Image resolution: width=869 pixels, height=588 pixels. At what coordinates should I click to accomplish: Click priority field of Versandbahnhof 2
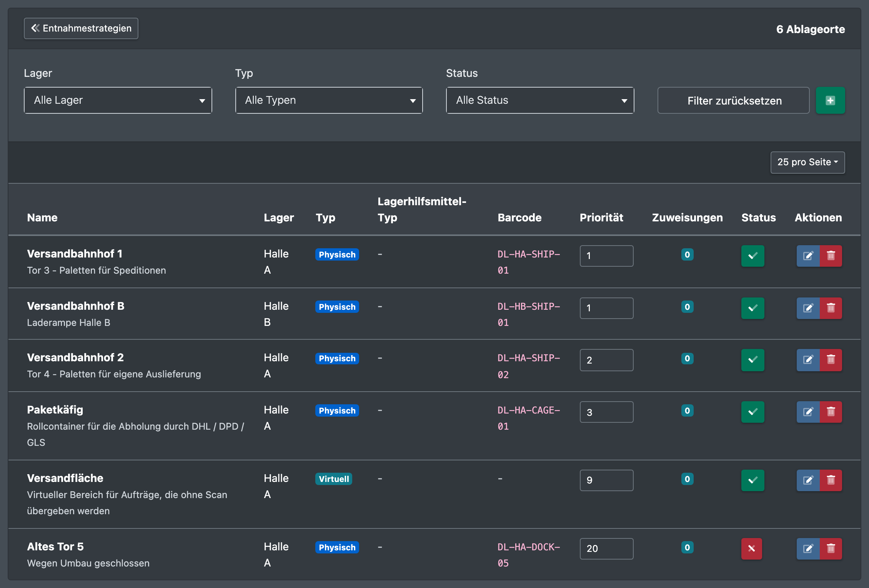coord(607,360)
